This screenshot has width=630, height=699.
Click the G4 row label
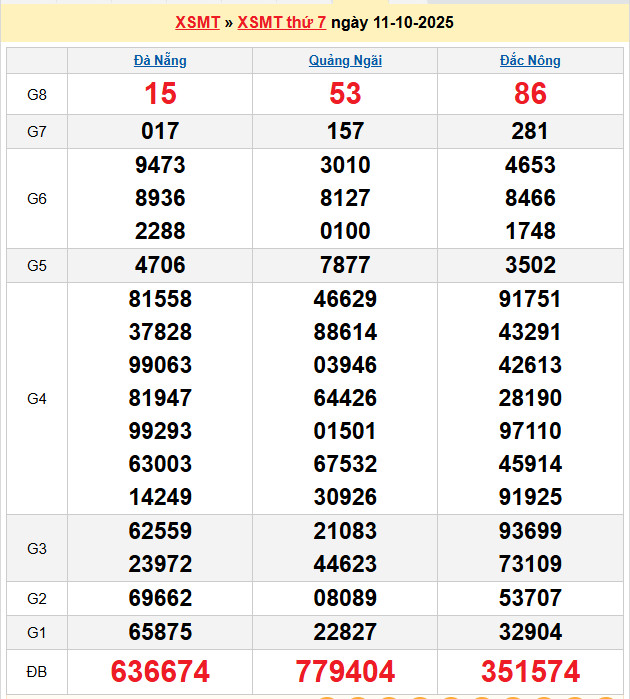click(x=37, y=398)
